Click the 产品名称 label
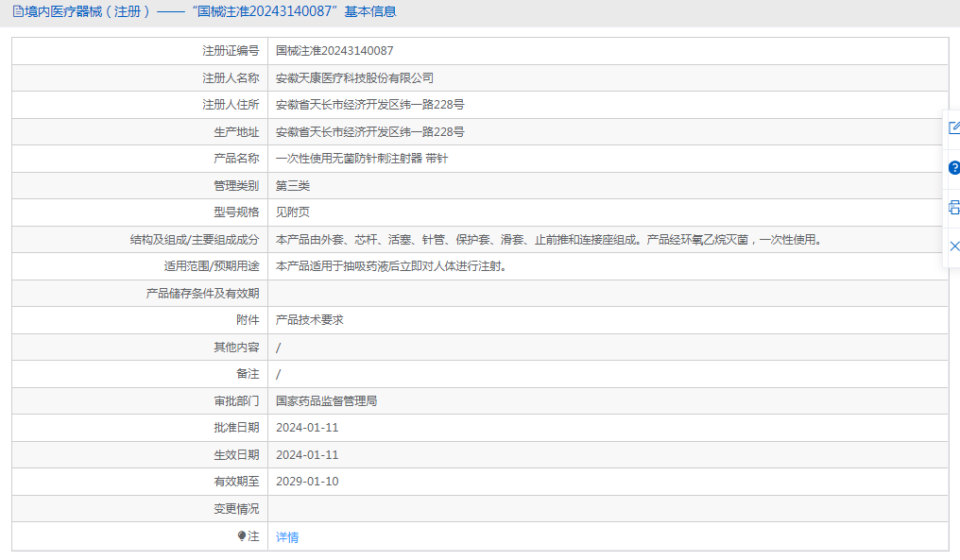 pos(236,159)
